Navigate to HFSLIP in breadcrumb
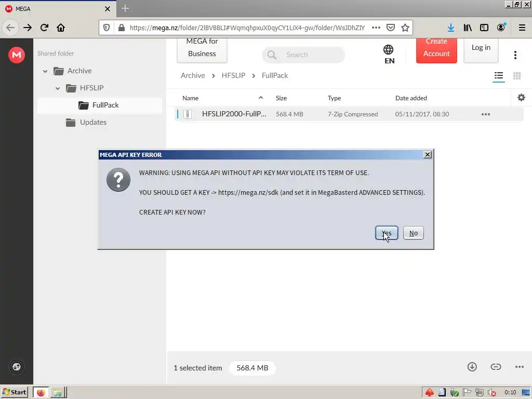Viewport: 532px width, 399px height. [x=233, y=75]
